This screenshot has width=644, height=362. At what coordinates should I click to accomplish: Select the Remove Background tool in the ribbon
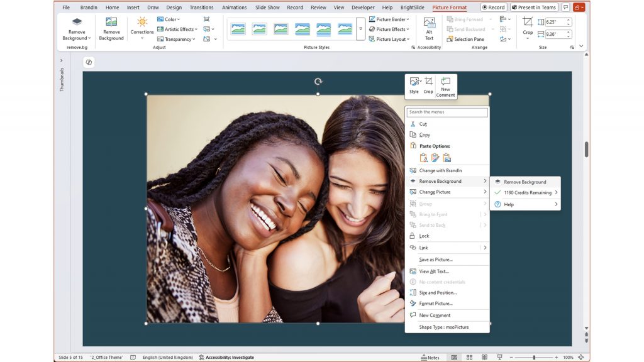111,28
